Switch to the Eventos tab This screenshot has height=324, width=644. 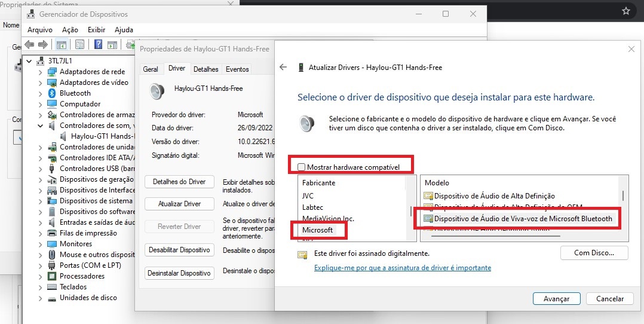click(x=237, y=69)
